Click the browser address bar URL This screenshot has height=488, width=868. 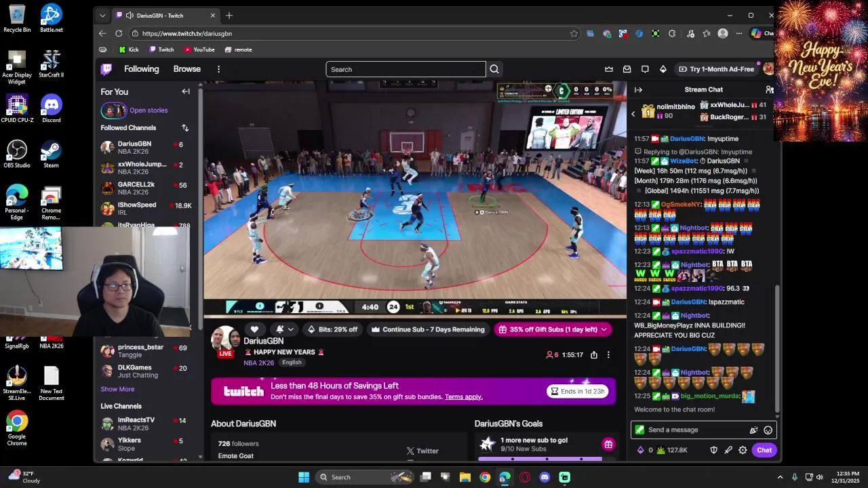[187, 33]
